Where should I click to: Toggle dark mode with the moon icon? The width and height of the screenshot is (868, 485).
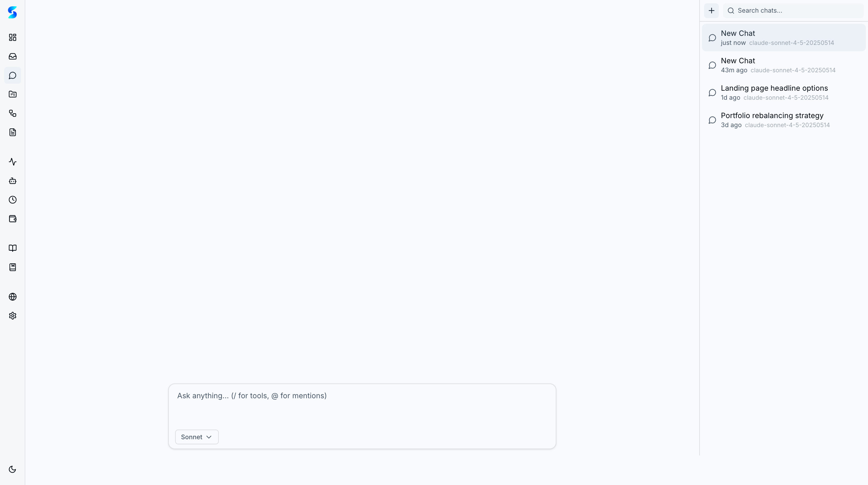[x=12, y=469]
